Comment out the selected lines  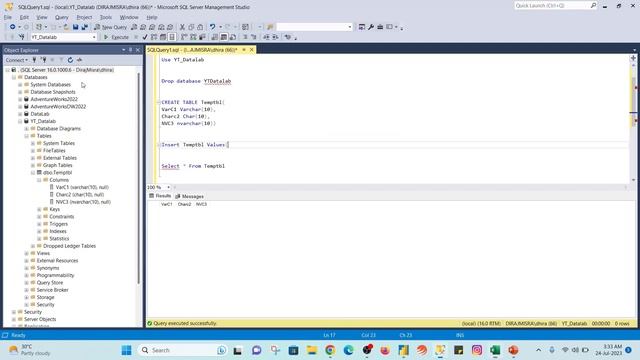tap(245, 37)
